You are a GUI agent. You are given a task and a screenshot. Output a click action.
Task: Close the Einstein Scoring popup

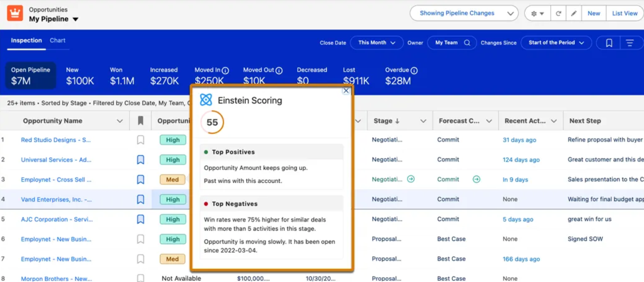(346, 91)
